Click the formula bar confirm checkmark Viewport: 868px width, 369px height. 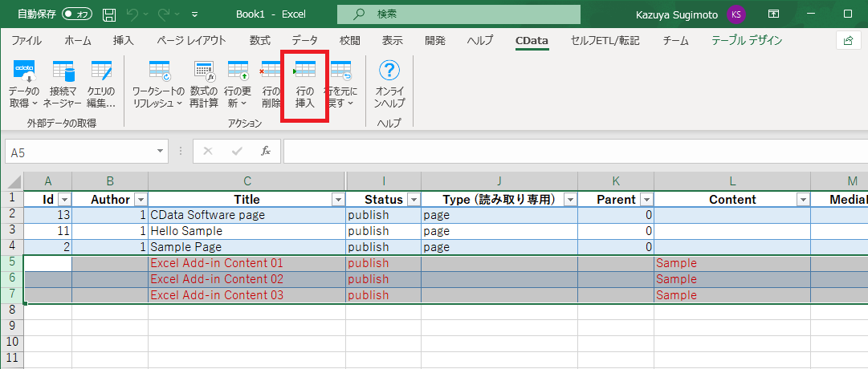click(237, 151)
